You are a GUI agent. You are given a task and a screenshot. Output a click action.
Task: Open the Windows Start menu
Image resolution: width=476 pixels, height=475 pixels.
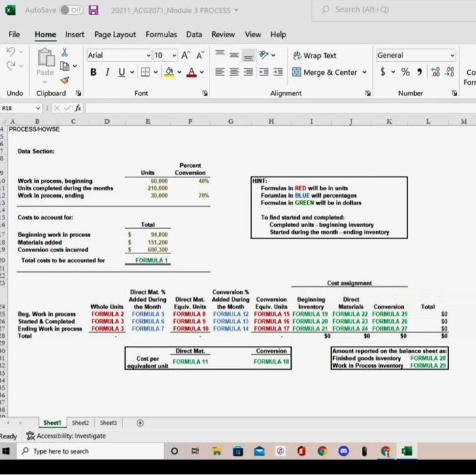pyautogui.click(x=6, y=451)
